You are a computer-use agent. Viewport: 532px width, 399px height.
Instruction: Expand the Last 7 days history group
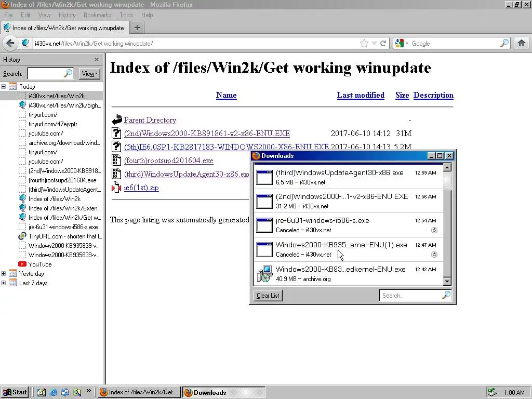(x=4, y=283)
